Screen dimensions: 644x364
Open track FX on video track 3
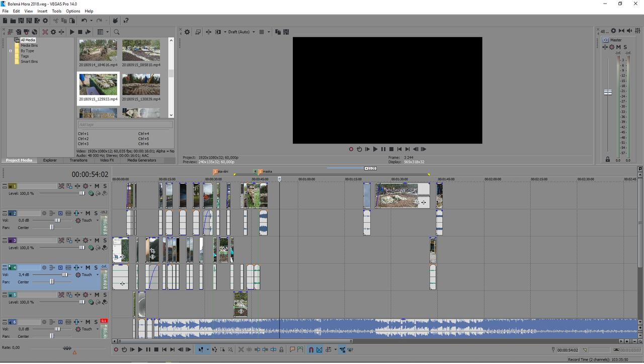(x=77, y=240)
